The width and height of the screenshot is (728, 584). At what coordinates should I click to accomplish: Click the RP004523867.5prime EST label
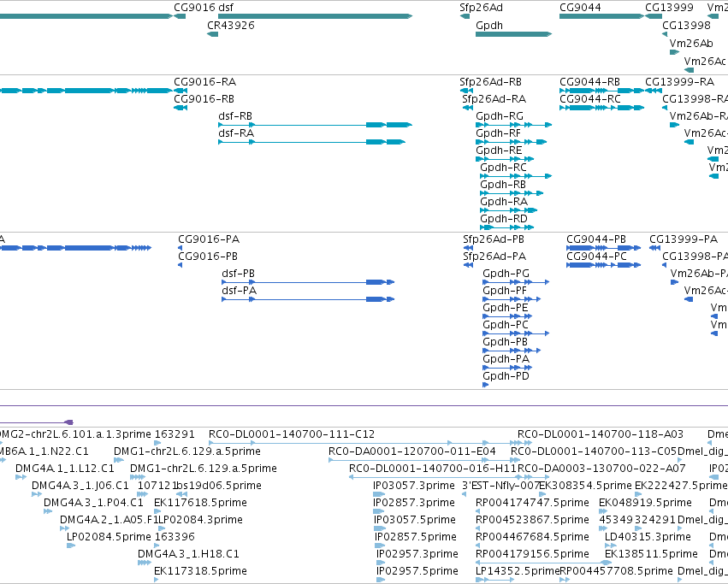click(x=533, y=520)
